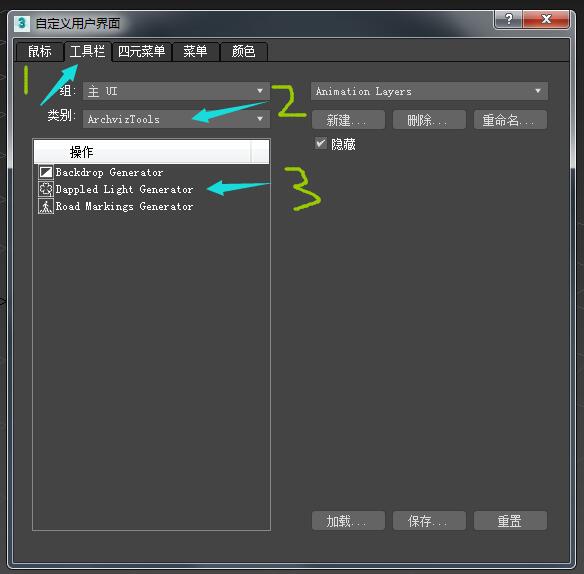Open the 组 dropdown showing 主 UI
Screen dimensions: 584x574
(x=176, y=91)
